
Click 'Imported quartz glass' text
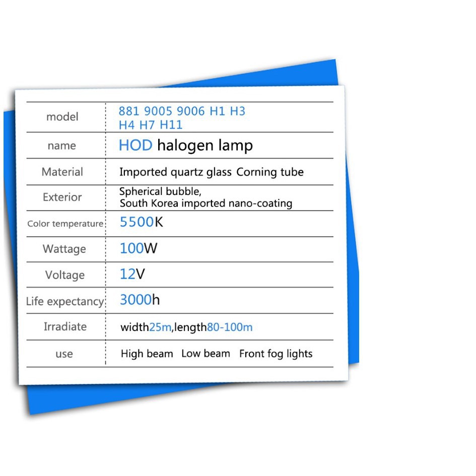pyautogui.click(x=175, y=172)
